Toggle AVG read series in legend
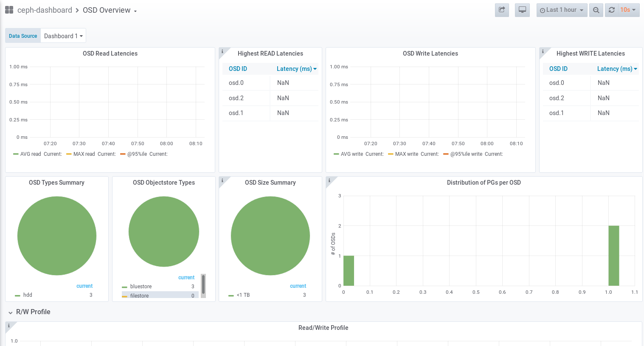Viewport: 644px width, 346px height. coord(31,154)
